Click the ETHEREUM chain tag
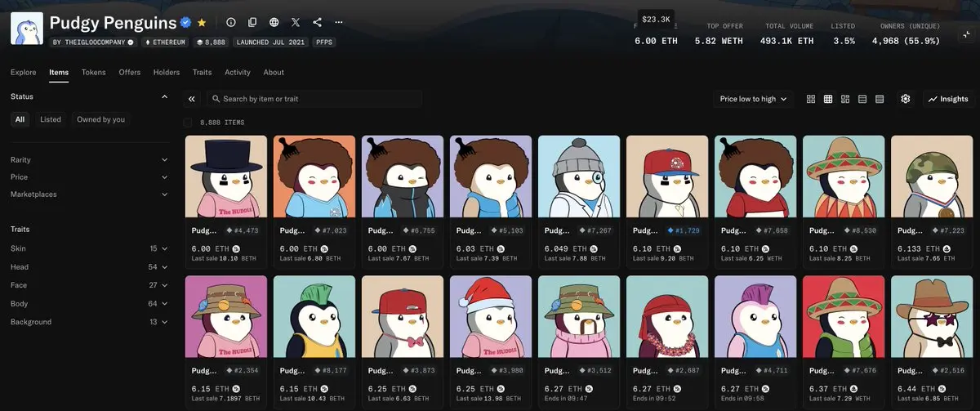The width and height of the screenshot is (980, 411). coord(164,42)
